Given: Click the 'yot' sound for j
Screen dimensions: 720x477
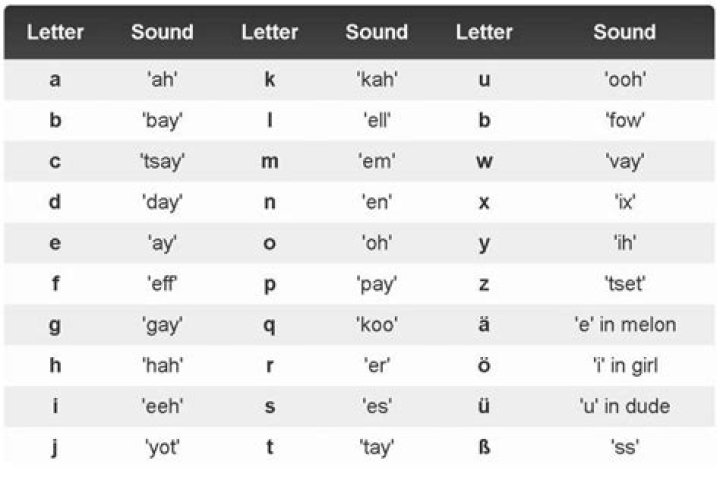Looking at the screenshot, I should [162, 447].
